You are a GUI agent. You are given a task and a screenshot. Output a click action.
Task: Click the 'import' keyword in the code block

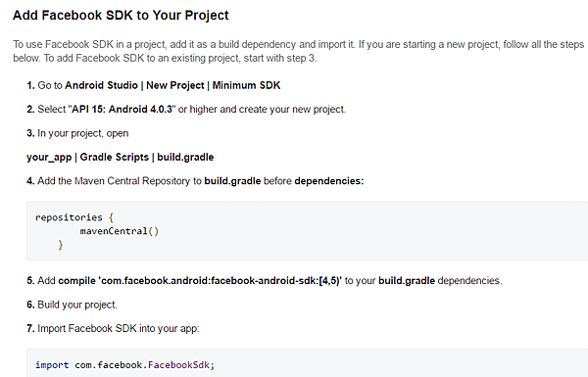[52, 365]
